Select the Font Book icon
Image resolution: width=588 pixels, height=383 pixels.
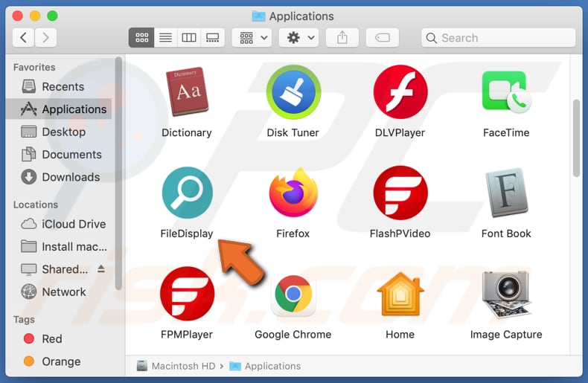(x=506, y=193)
